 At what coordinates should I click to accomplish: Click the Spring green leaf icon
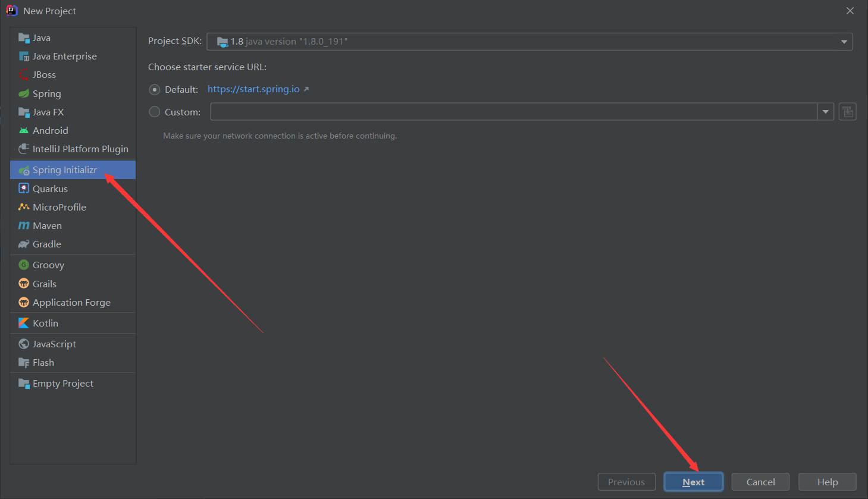(x=24, y=94)
